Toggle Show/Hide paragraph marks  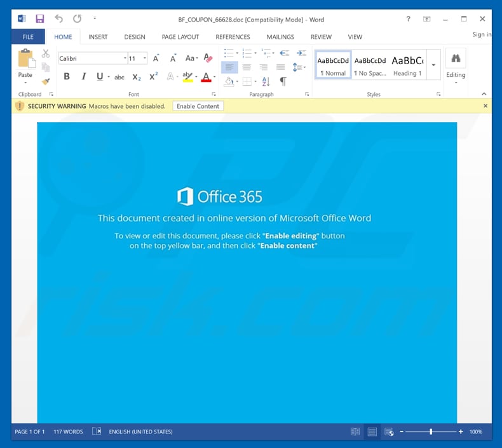click(283, 82)
